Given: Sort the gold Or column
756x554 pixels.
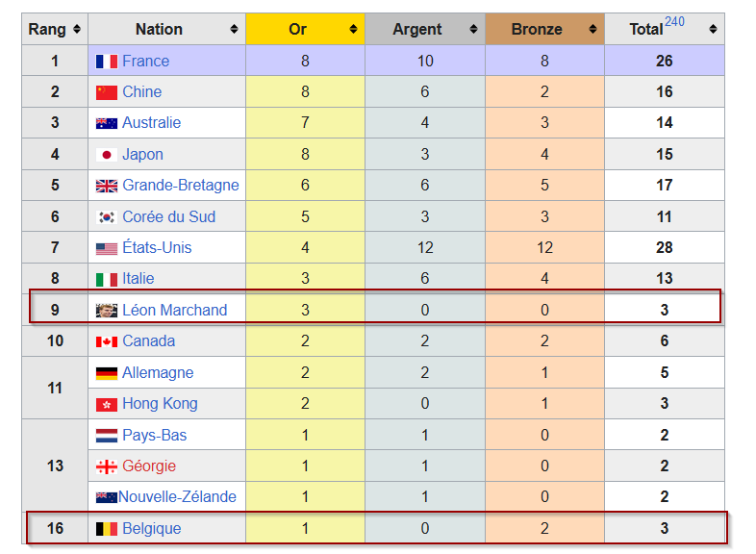Looking at the screenshot, I should [x=353, y=29].
